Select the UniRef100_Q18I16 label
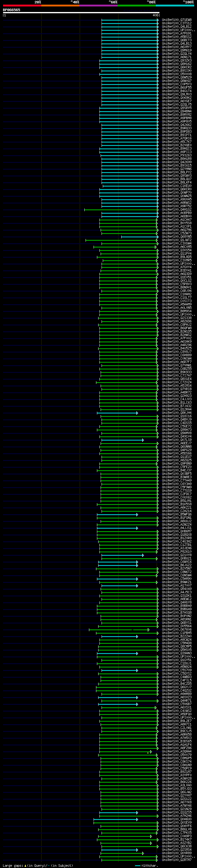This screenshot has width=197, height=868. (177, 416)
